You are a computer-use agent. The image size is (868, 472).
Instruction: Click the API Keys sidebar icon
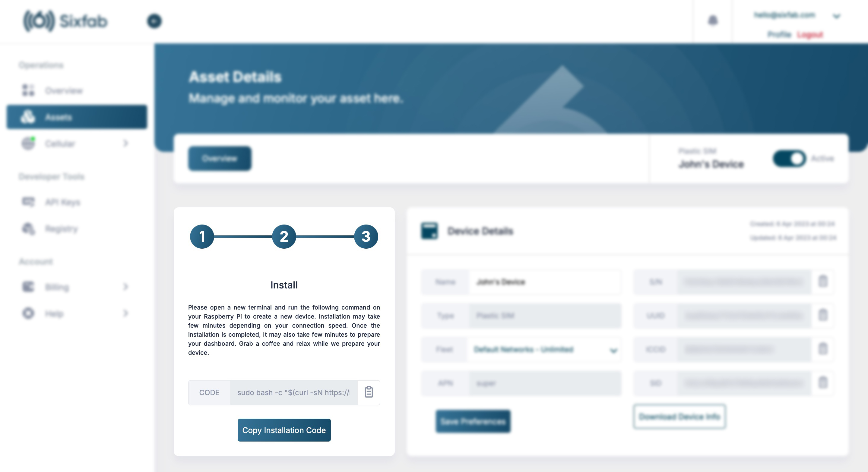pyautogui.click(x=28, y=202)
